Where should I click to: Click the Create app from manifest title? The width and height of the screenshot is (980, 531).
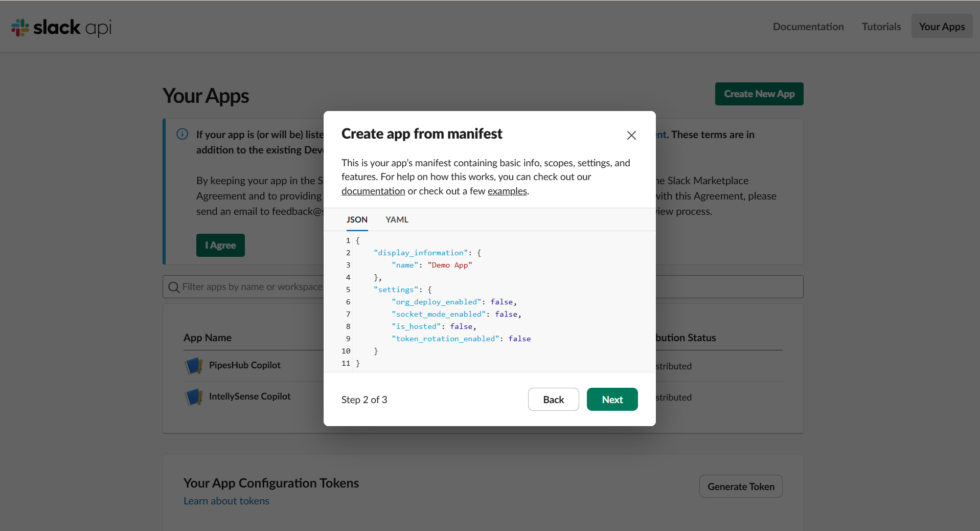pos(422,134)
